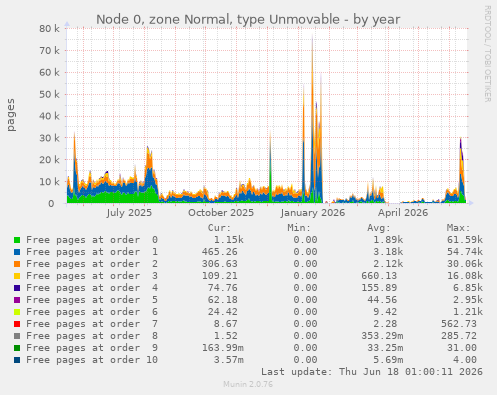Select 'Free pages at order 6' legend label
Image resolution: width=497 pixels, height=395 pixels.
tap(92, 312)
